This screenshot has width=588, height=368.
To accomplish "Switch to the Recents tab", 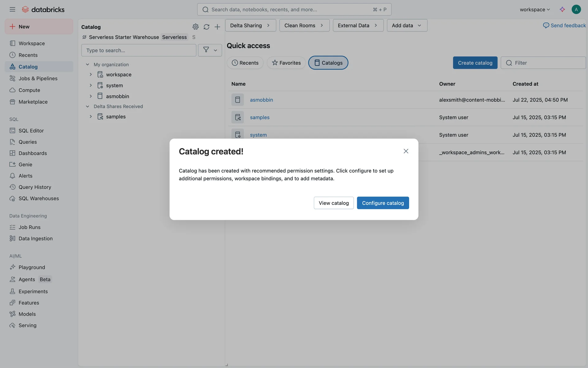I will click(245, 63).
